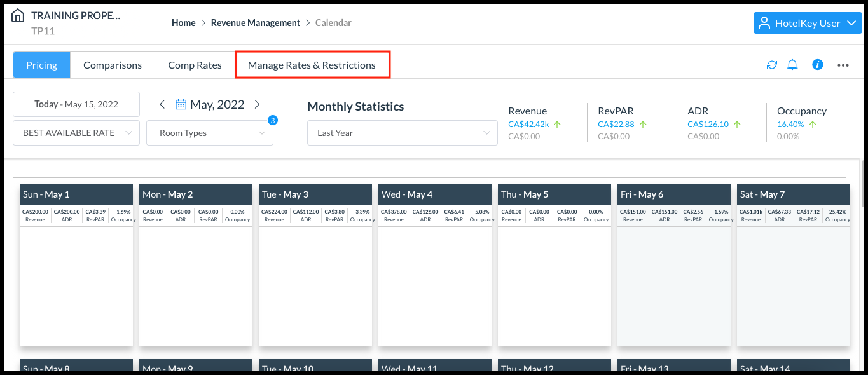This screenshot has width=868, height=375.
Task: Open the Manage Rates & Restrictions tab
Action: (312, 65)
